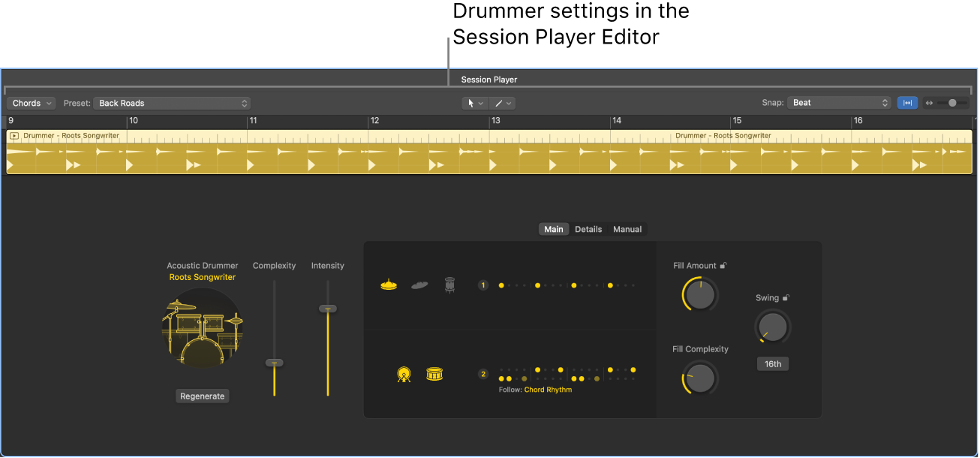Image resolution: width=980 pixels, height=458 pixels.
Task: Open the pencil tool menu
Action: [503, 103]
